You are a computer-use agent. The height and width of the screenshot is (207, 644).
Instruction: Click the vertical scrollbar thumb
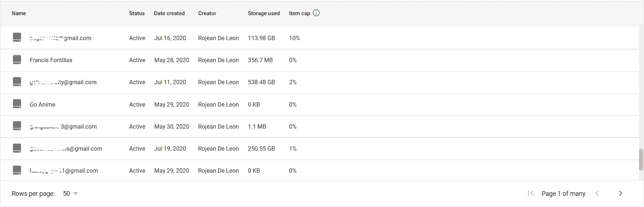pyautogui.click(x=641, y=159)
